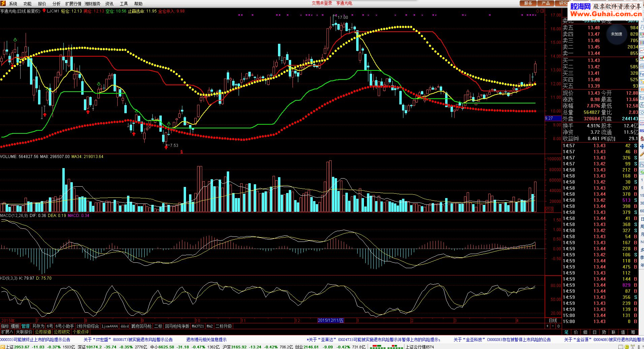This screenshot has height=349, width=644.
Task: Select the 爵府回马枪 template
Action: tap(142, 326)
